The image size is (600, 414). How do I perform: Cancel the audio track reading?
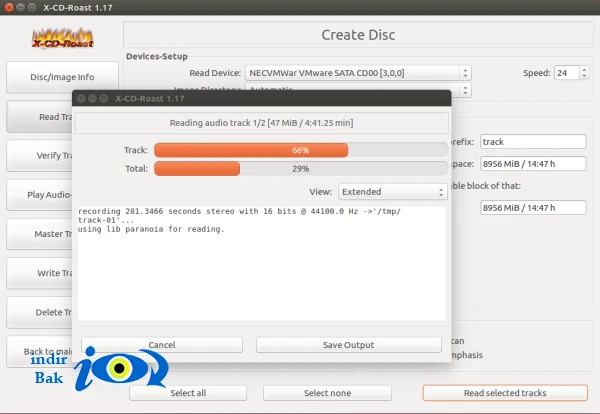162,345
